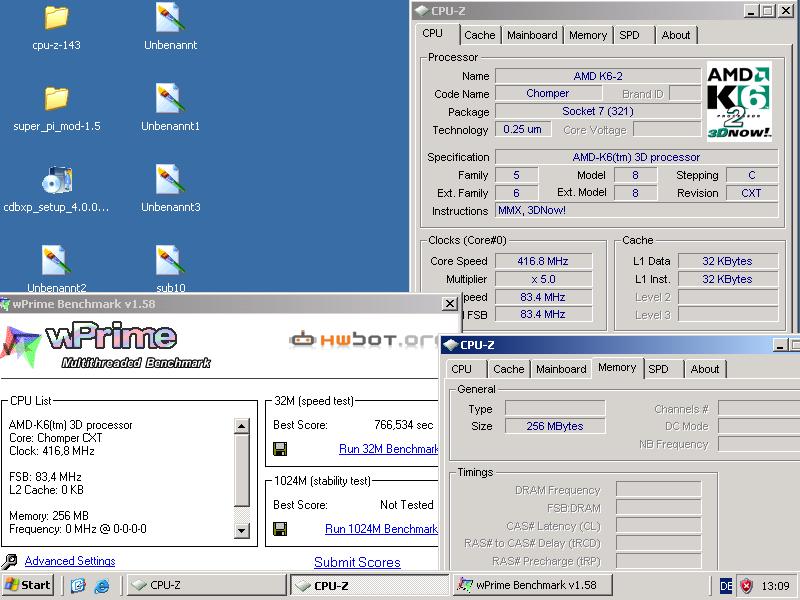The width and height of the screenshot is (800, 600).
Task: Click the Show Desktop quick launch icon
Action: pyautogui.click(x=78, y=585)
